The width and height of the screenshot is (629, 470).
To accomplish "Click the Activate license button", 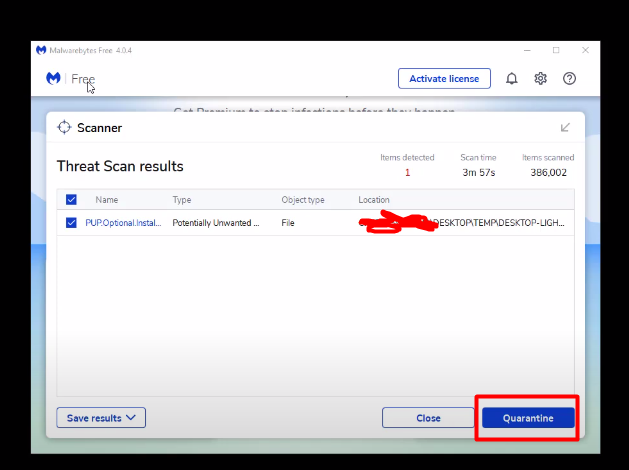I will coord(444,79).
